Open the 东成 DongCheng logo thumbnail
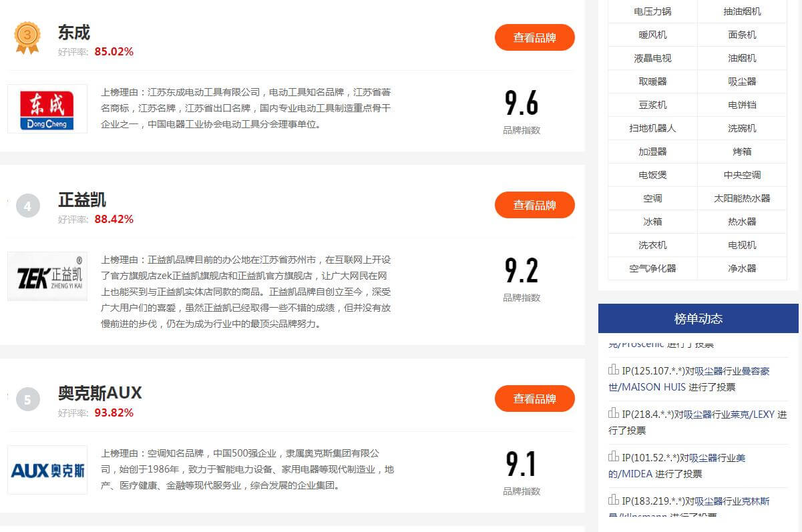Viewport: 802px width, 532px height. [x=47, y=109]
